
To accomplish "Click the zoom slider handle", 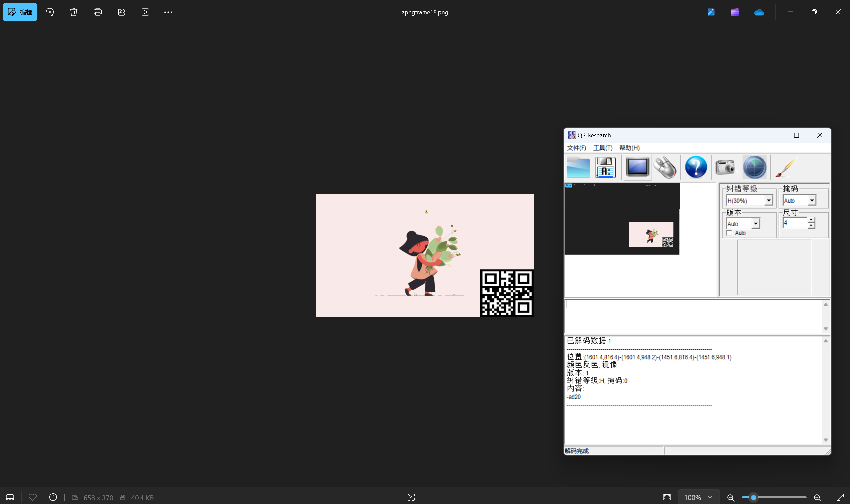I will click(753, 498).
